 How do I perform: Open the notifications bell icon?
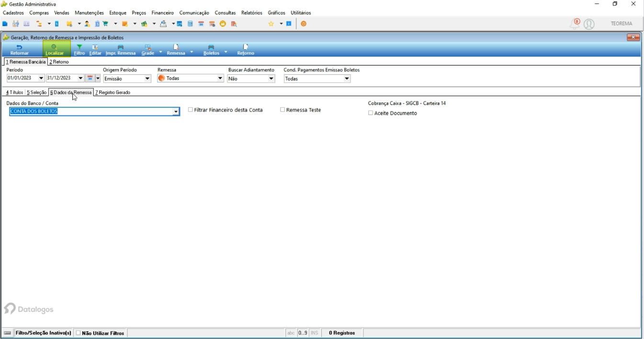(x=575, y=23)
